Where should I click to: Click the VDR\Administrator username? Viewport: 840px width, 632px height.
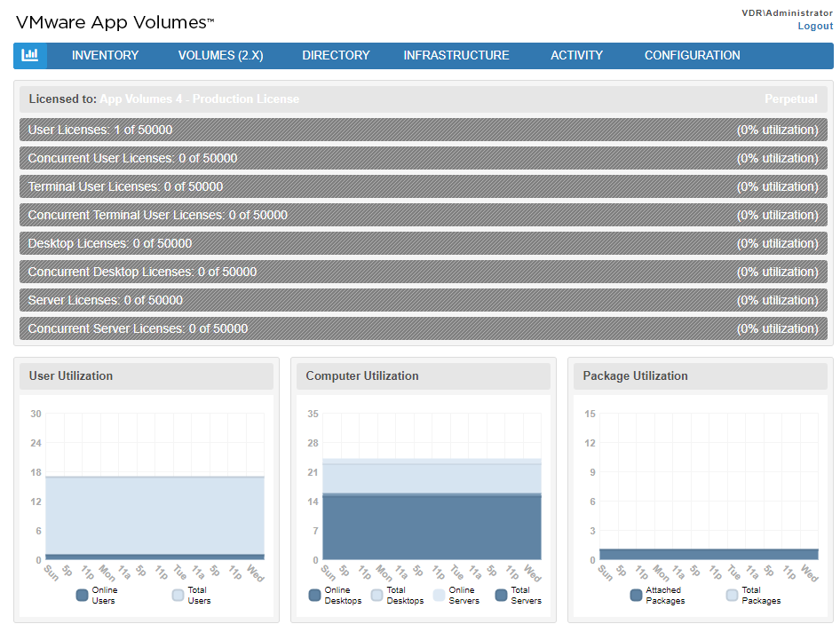(787, 12)
